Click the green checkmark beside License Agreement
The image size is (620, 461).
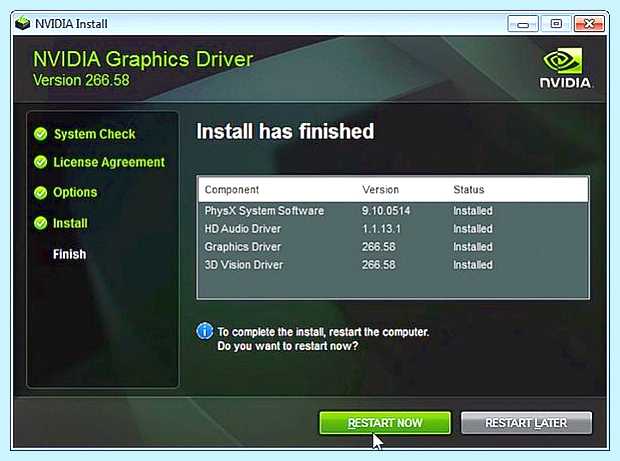(40, 162)
